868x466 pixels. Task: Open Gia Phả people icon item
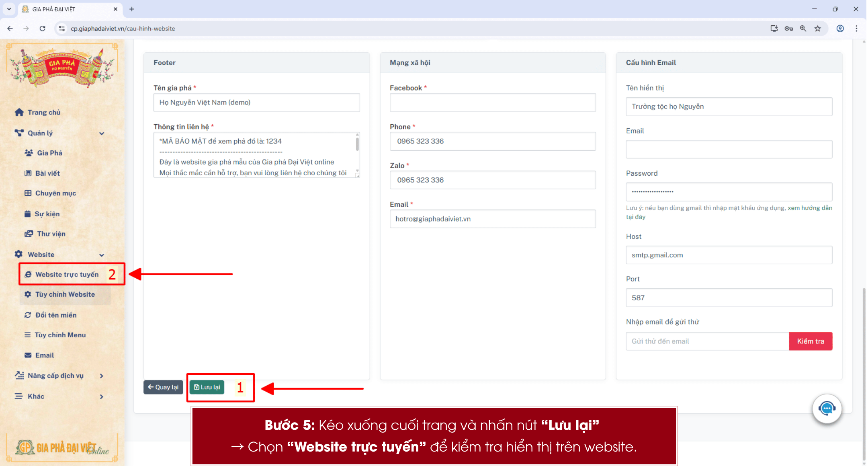click(29, 153)
